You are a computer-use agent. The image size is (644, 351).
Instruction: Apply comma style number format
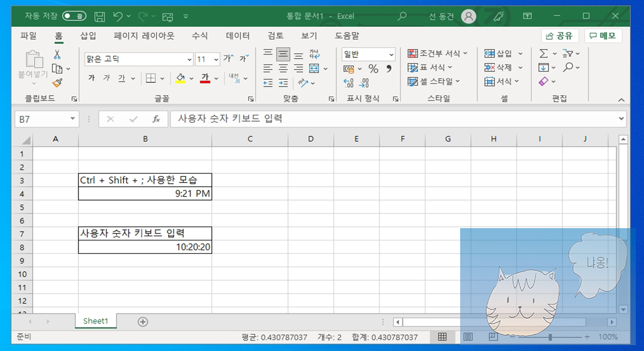pyautogui.click(x=389, y=68)
